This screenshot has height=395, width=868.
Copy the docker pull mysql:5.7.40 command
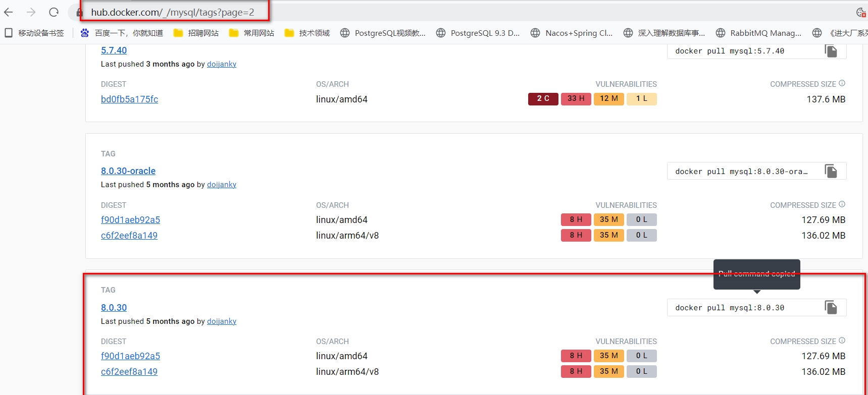831,51
